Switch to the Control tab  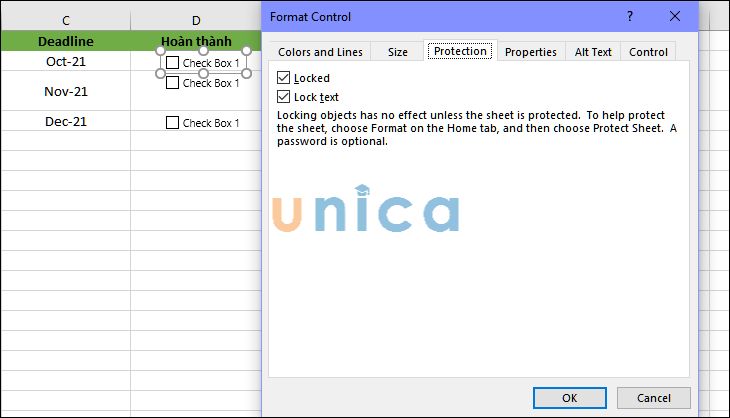(x=648, y=52)
